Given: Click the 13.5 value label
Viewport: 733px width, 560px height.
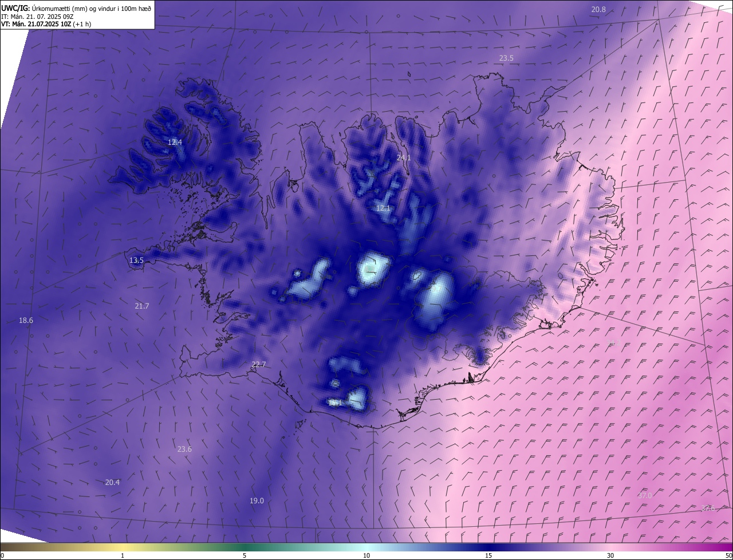Looking at the screenshot, I should [136, 261].
